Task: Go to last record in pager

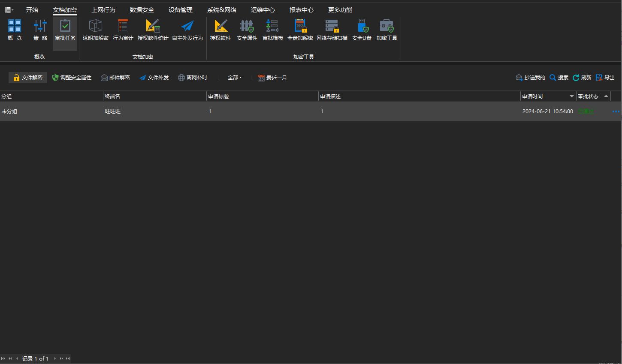Action: pos(68,358)
